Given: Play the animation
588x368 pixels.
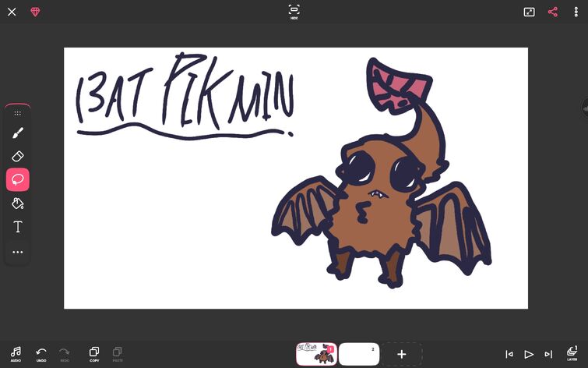Looking at the screenshot, I should click(529, 354).
